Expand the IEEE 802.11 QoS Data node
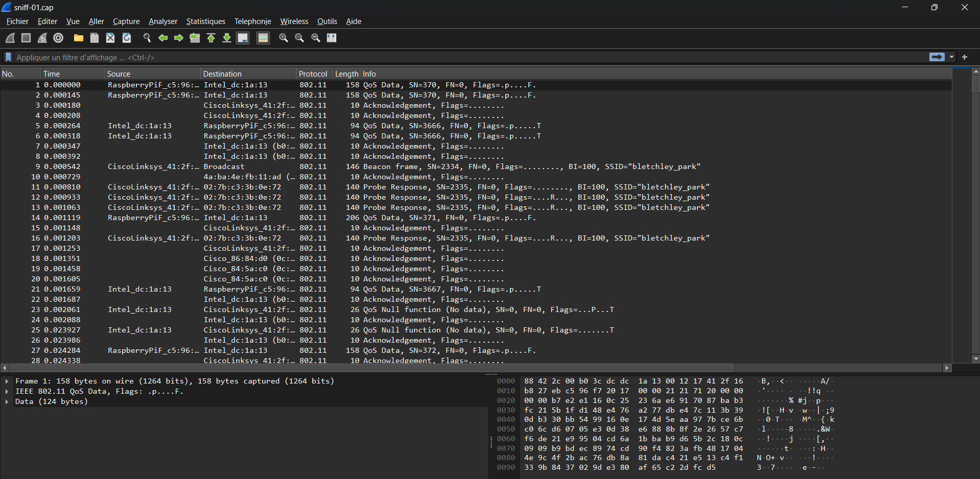This screenshot has height=479, width=980. (x=7, y=391)
